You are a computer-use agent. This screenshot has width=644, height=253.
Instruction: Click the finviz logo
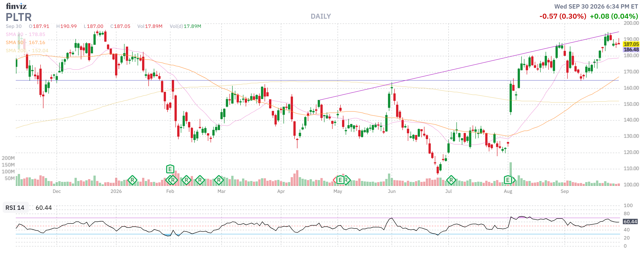click(16, 6)
